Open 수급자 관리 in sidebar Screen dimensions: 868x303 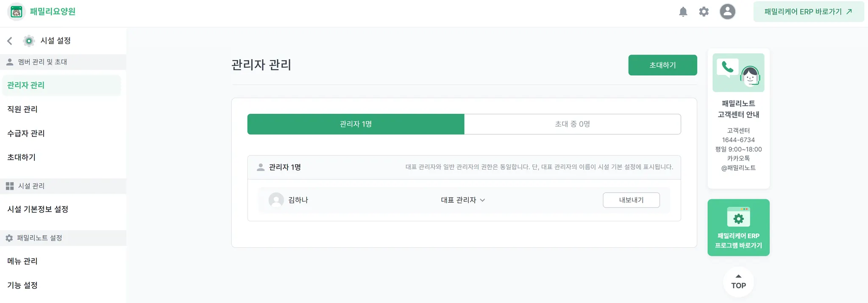click(x=26, y=133)
